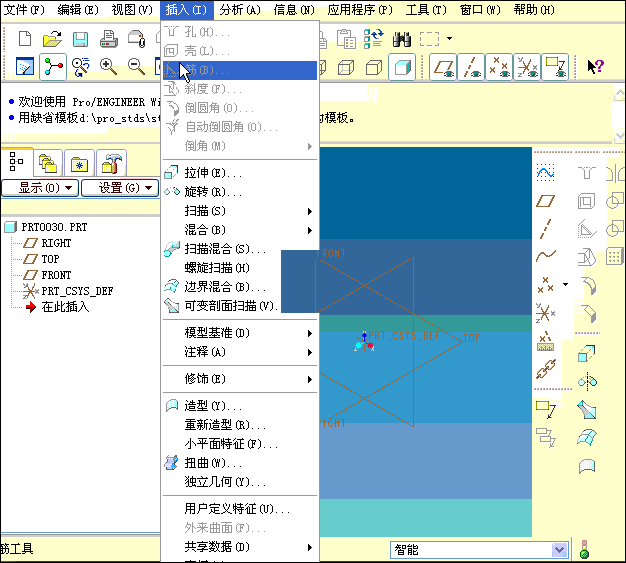
Task: Choose 造型(Y) style from menu
Action: [x=240, y=406]
